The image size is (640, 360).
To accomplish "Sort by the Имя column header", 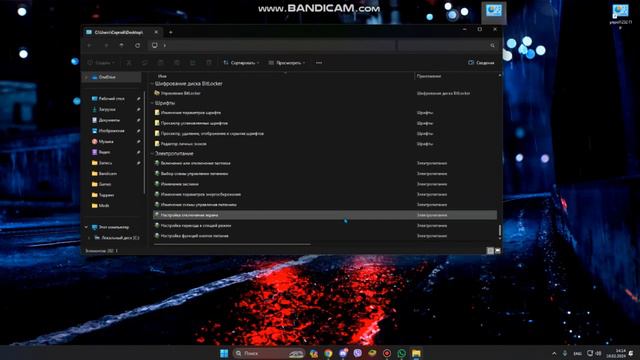I will tap(162, 76).
